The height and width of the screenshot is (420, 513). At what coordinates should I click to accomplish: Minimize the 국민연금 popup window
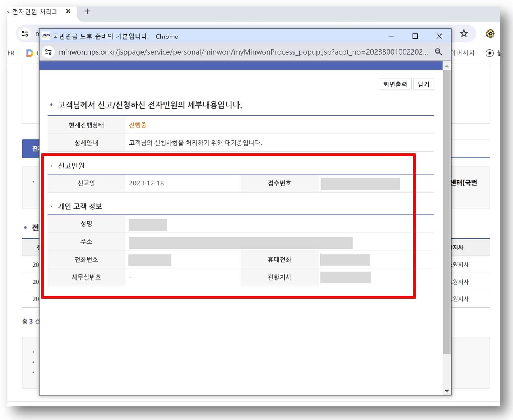391,36
